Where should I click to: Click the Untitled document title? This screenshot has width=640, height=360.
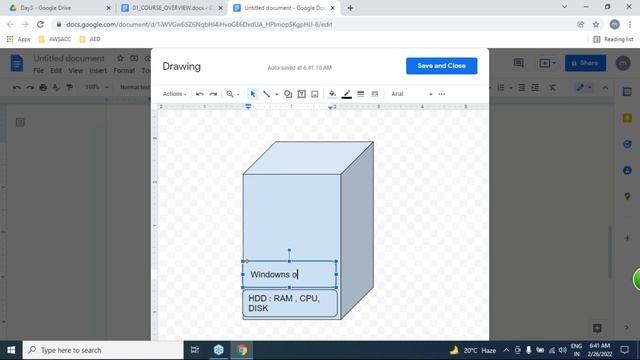click(x=69, y=58)
